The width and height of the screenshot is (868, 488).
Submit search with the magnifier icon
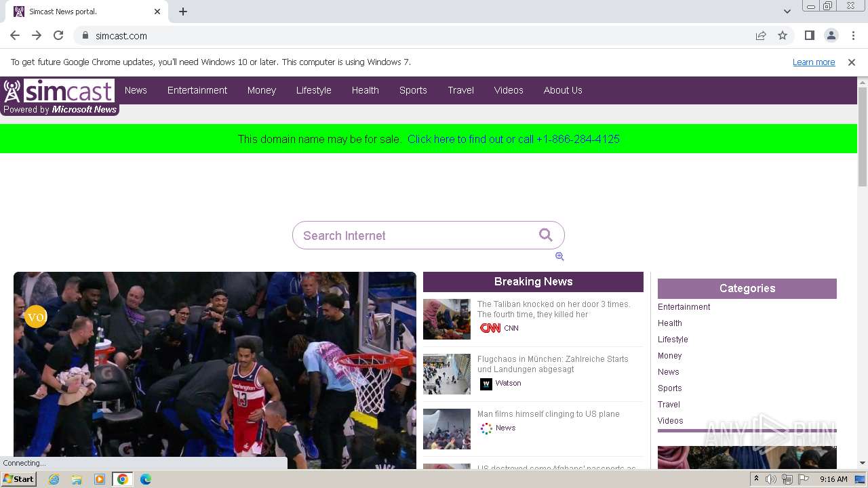[x=545, y=235]
